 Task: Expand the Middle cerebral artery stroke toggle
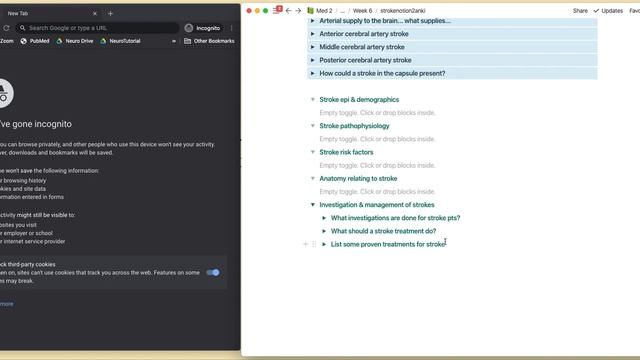pos(313,47)
